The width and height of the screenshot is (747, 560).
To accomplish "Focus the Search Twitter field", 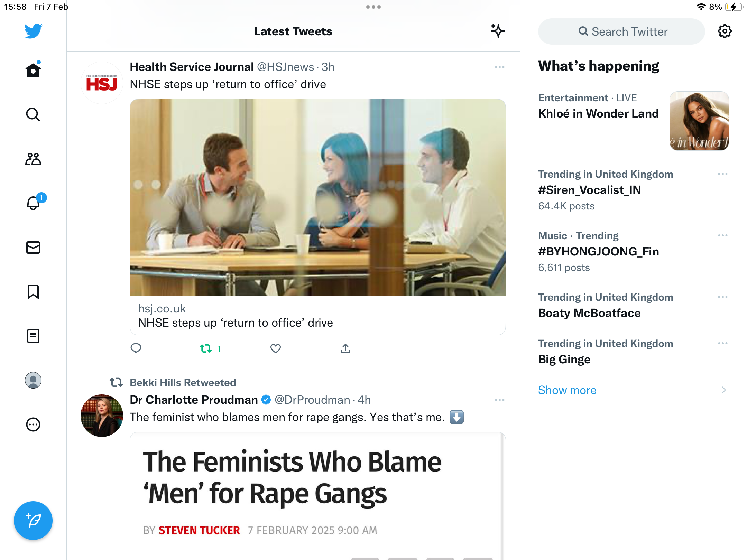I will click(x=621, y=31).
